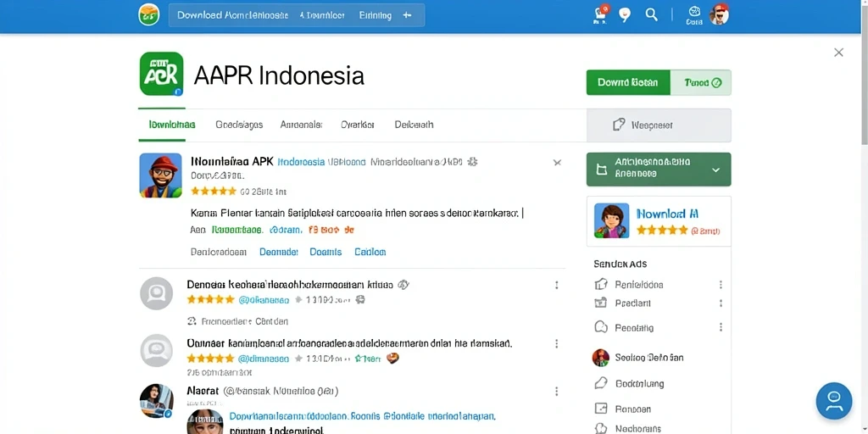Open options menu for 'Denoees Keohera' review
The width and height of the screenshot is (868, 434).
(x=556, y=285)
